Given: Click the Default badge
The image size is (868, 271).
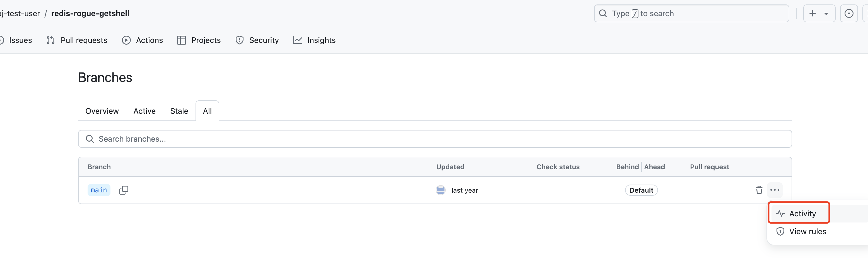Looking at the screenshot, I should pyautogui.click(x=641, y=190).
